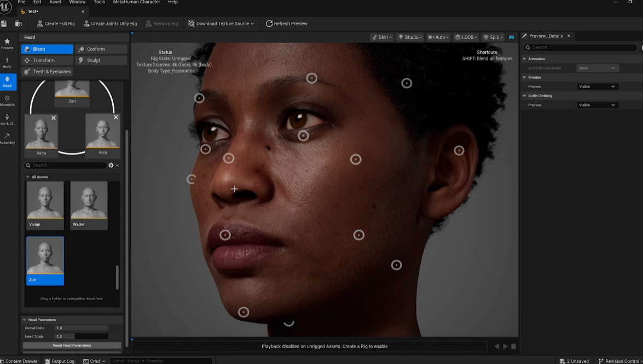Select the Vivian preset thumbnail
The image size is (643, 364).
[45, 205]
